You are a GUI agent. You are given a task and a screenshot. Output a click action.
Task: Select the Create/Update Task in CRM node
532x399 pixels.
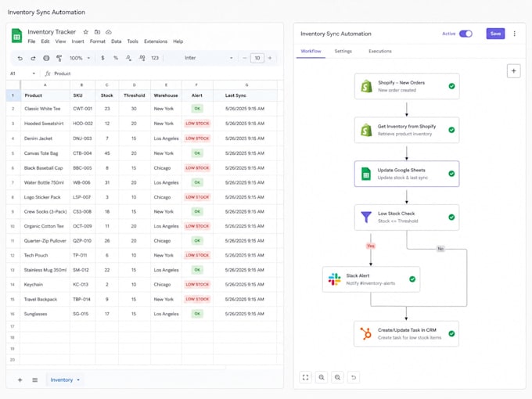406,333
